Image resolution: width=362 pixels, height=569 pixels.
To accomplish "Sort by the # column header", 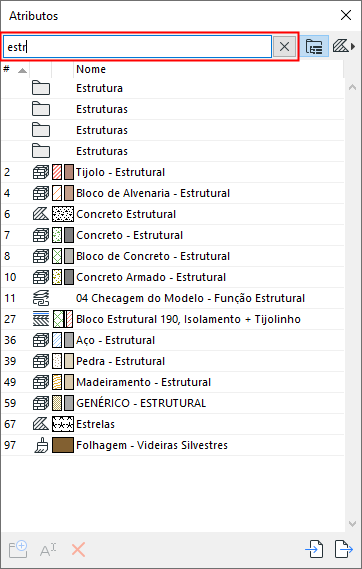I will 15,69.
